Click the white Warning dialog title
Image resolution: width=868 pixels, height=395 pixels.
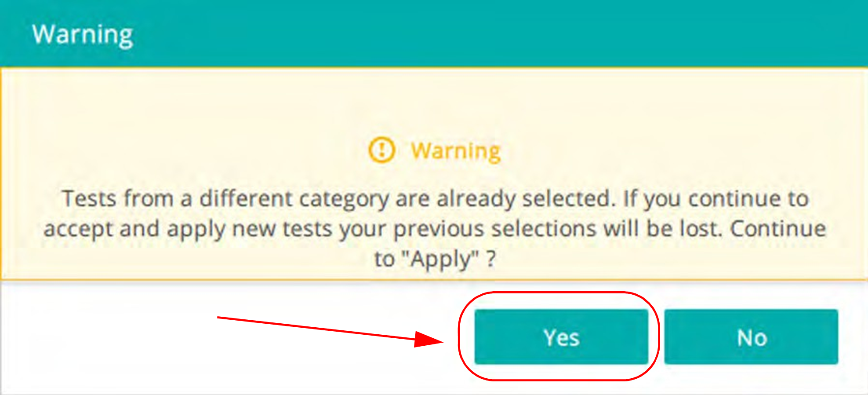82,34
